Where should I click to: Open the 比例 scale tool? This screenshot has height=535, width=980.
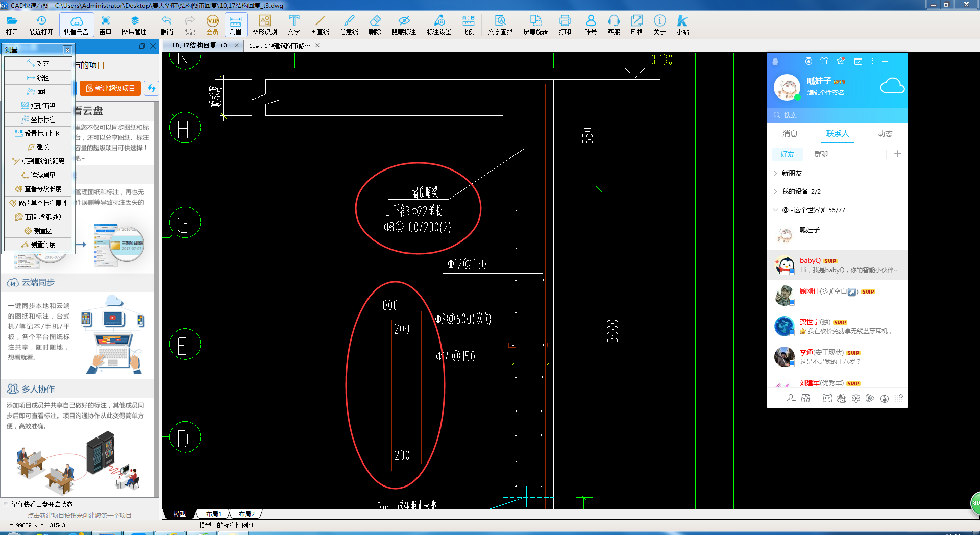(469, 25)
